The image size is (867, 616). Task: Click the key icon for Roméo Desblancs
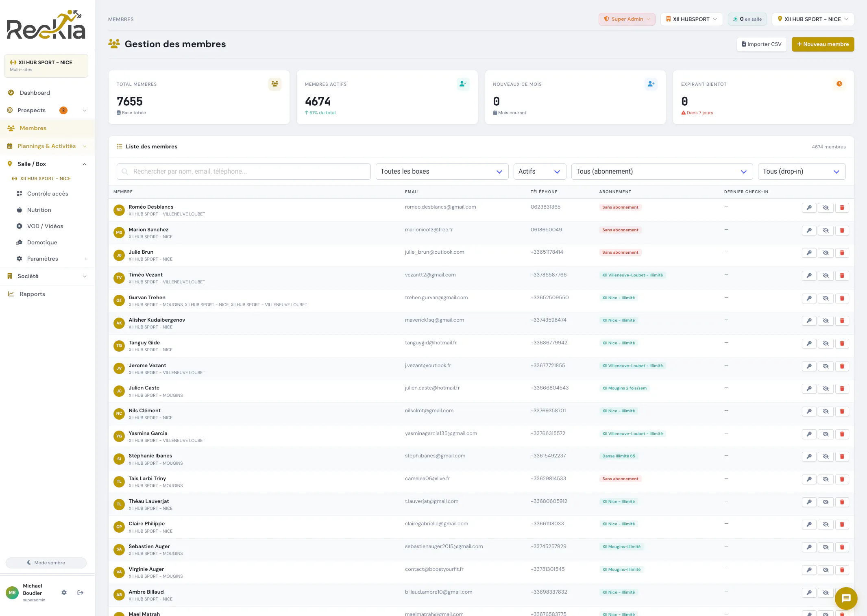pos(809,208)
